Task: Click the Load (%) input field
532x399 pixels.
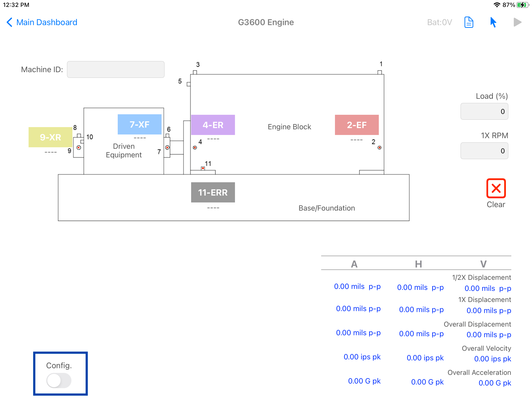Action: (x=484, y=111)
